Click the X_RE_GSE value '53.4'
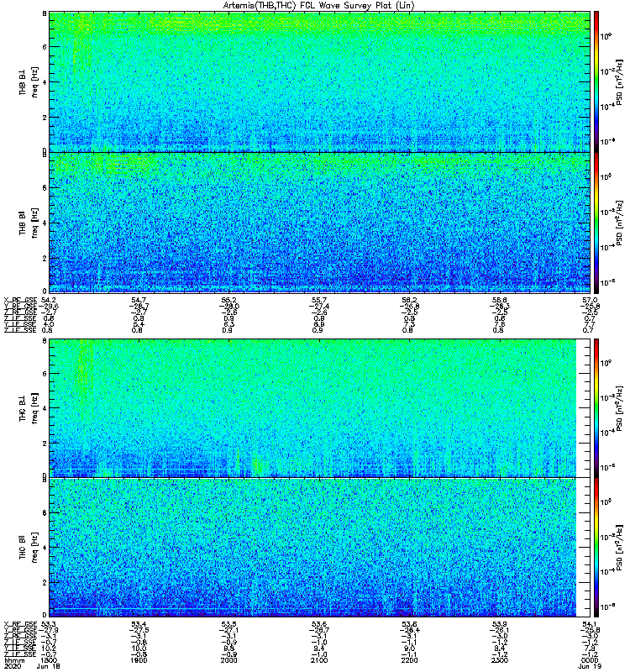 [x=139, y=623]
